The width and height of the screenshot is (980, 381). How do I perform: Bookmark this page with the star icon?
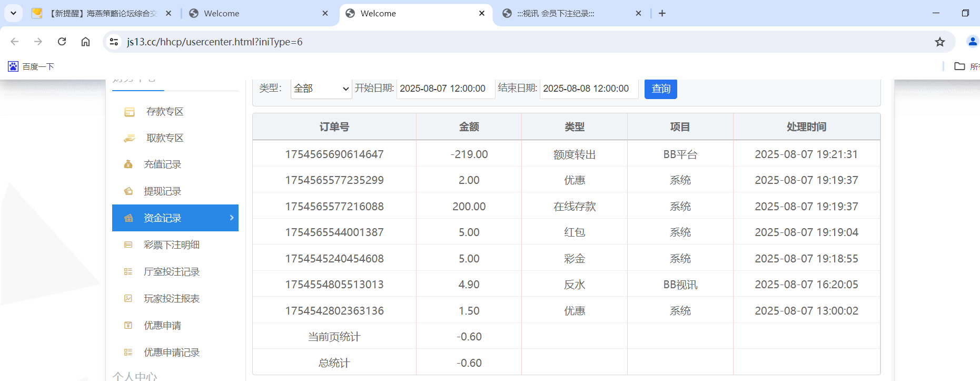point(940,42)
